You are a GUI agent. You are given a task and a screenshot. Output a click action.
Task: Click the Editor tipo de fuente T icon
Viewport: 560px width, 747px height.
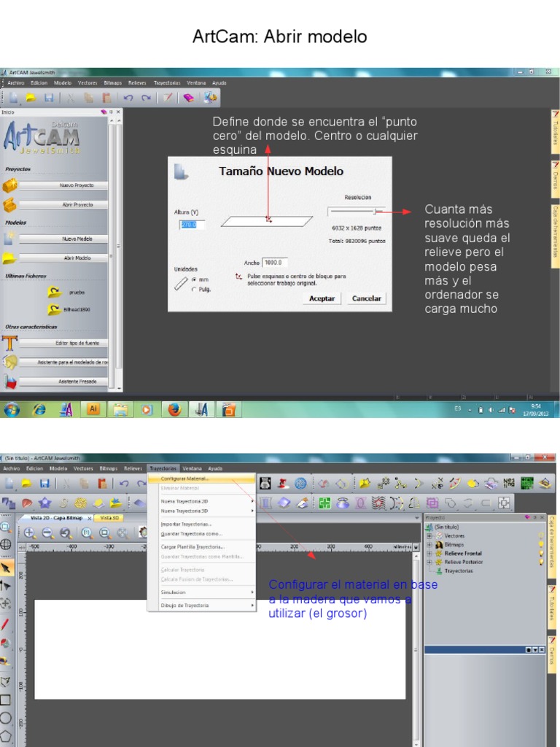point(9,343)
